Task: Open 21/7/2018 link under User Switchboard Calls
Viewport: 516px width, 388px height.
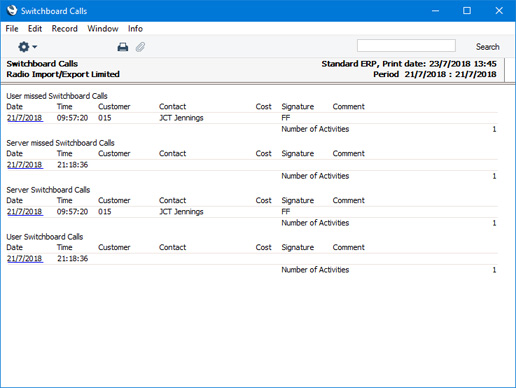Action: 25,259
